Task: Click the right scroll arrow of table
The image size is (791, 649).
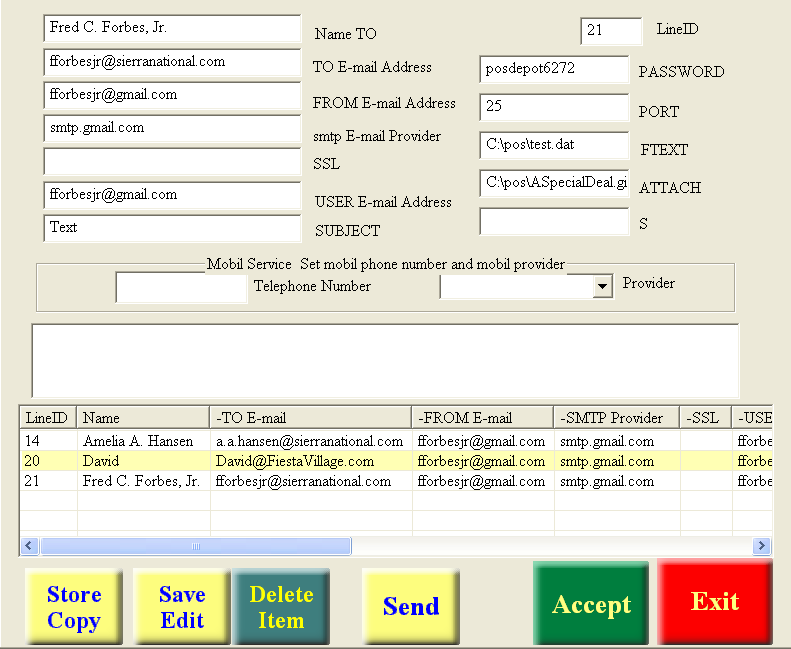Action: (762, 546)
